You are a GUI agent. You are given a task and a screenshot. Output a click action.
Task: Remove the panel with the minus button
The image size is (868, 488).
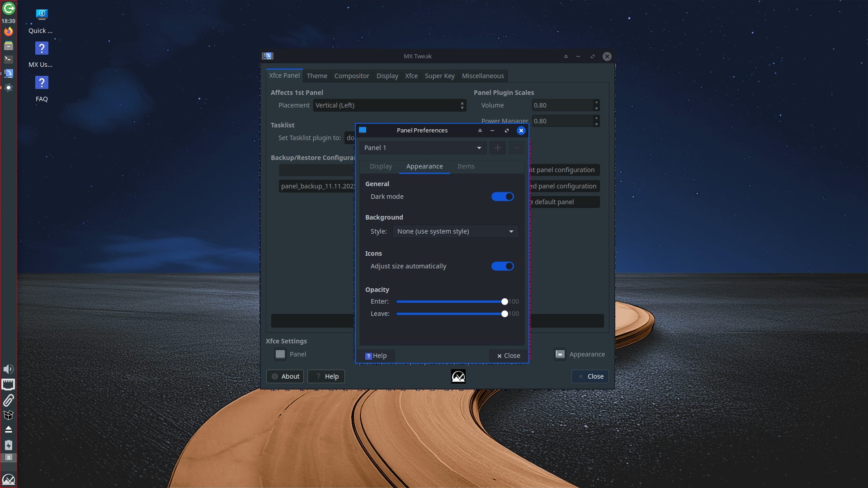tap(517, 148)
